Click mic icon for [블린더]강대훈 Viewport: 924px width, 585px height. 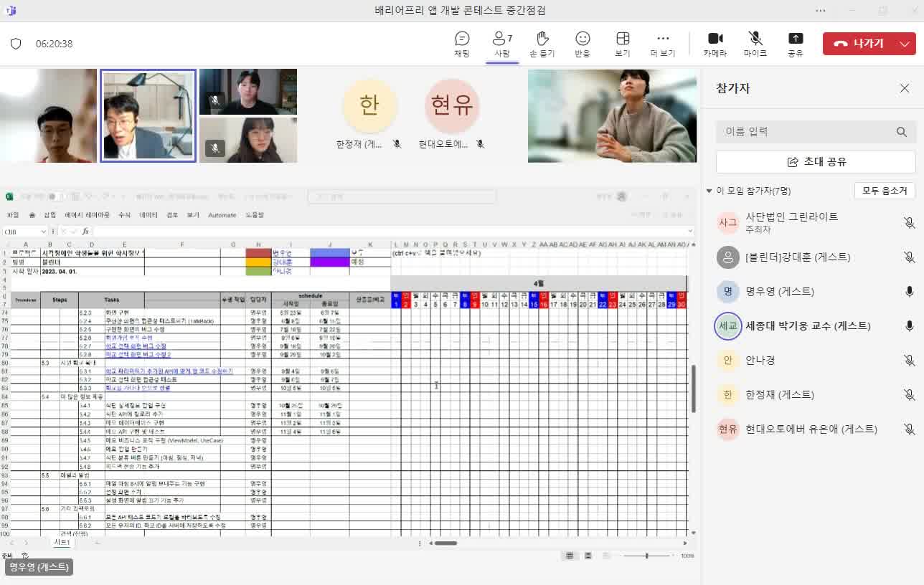909,257
